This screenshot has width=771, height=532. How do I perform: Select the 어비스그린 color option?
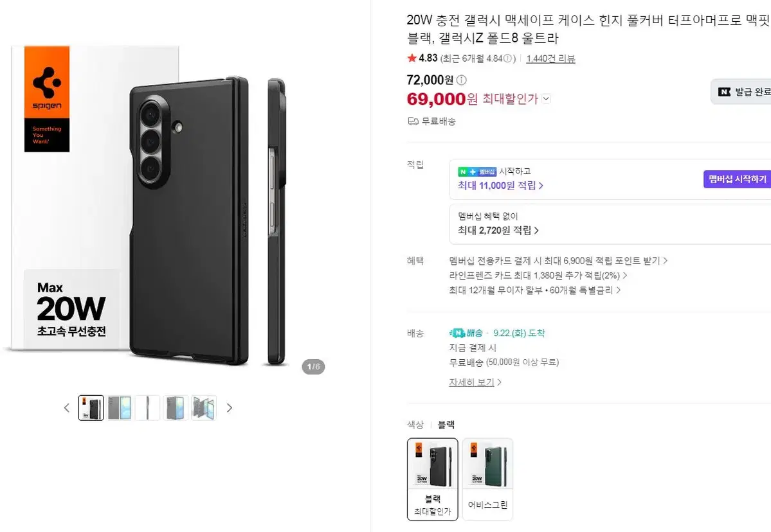(x=488, y=479)
